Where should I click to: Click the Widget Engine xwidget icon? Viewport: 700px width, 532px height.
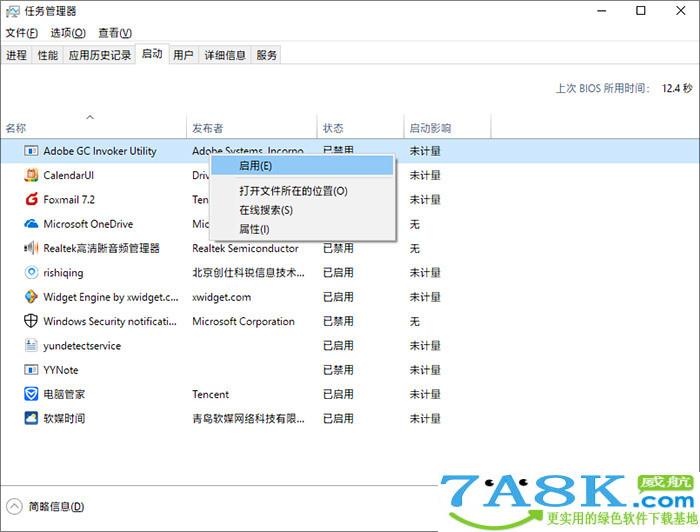click(31, 296)
